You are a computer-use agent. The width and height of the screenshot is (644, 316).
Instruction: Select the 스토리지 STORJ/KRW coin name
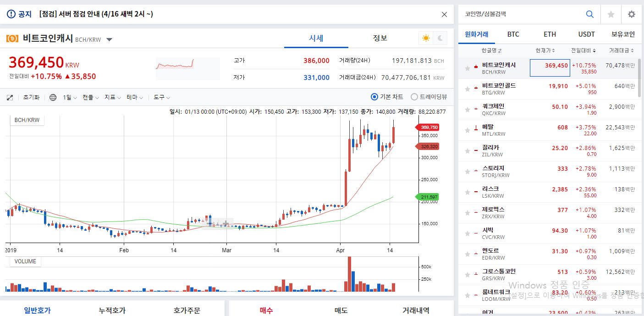point(495,172)
